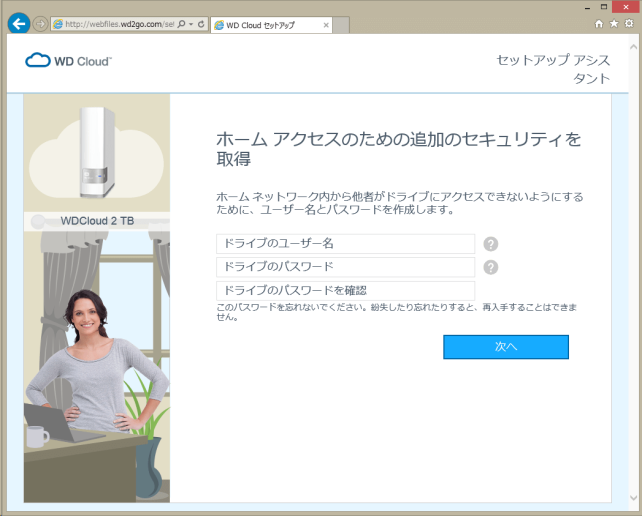Close the WD Cloud セットアップ tab
Image resolution: width=642 pixels, height=516 pixels.
[x=326, y=25]
